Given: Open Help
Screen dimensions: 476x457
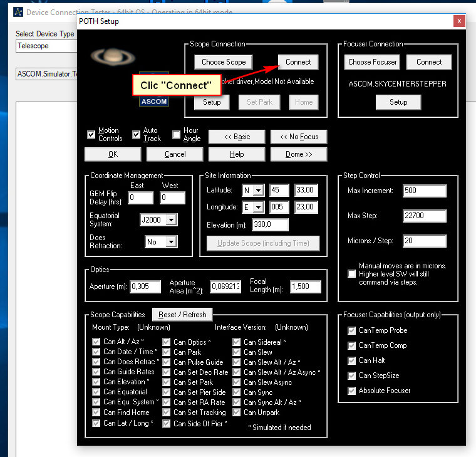Looking at the screenshot, I should click(x=237, y=154).
